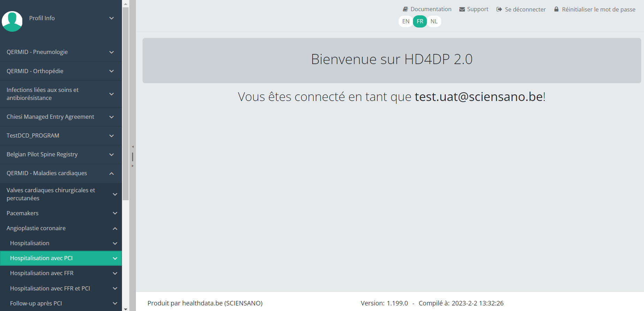Click the password reset lock icon

pyautogui.click(x=556, y=9)
